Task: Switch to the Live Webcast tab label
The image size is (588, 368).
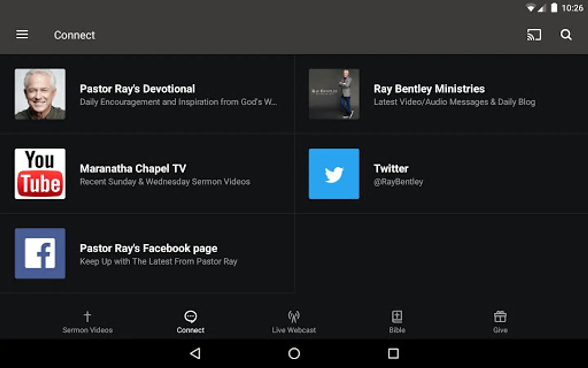Action: 294,330
